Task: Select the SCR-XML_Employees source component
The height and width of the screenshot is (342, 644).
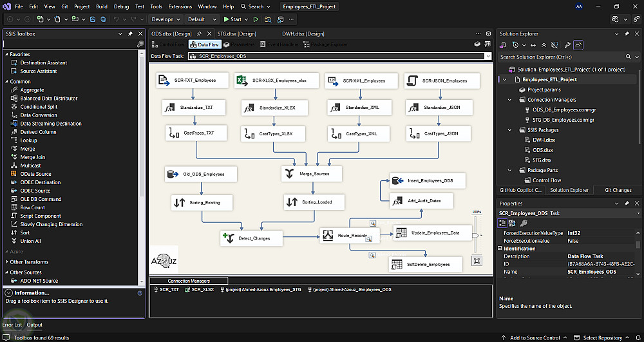Action: click(x=361, y=81)
